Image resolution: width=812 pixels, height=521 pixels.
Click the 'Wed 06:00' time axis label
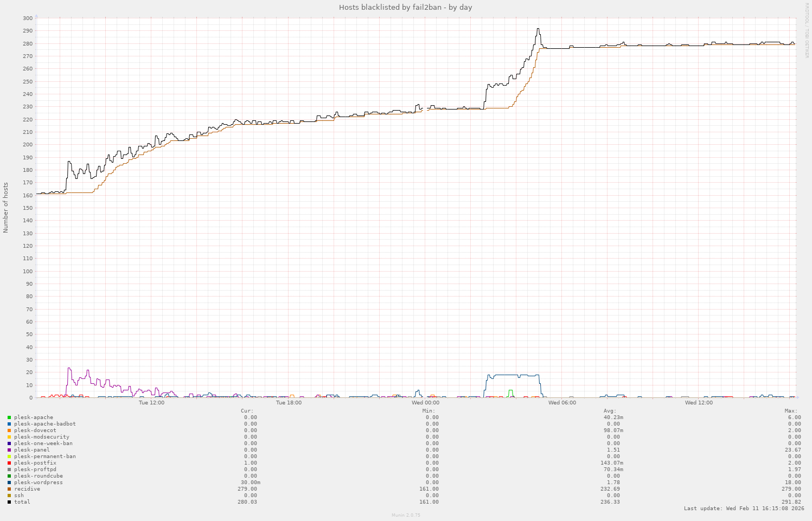click(x=562, y=403)
